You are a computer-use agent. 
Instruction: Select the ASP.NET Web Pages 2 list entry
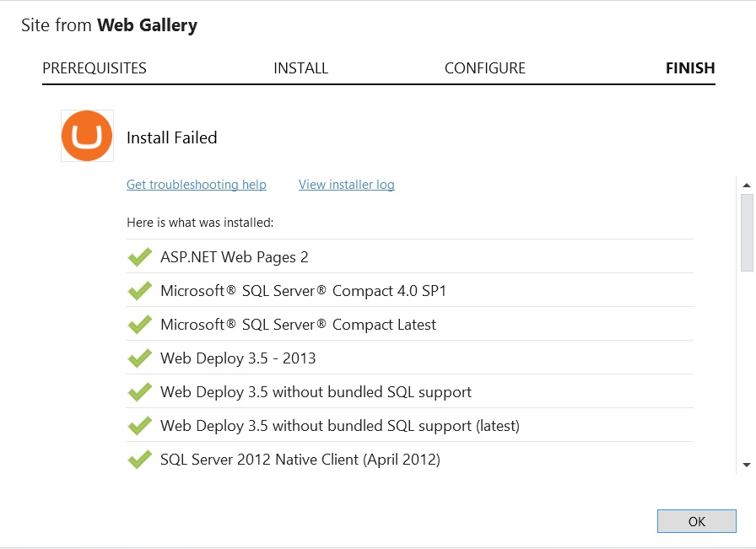pyautogui.click(x=410, y=256)
